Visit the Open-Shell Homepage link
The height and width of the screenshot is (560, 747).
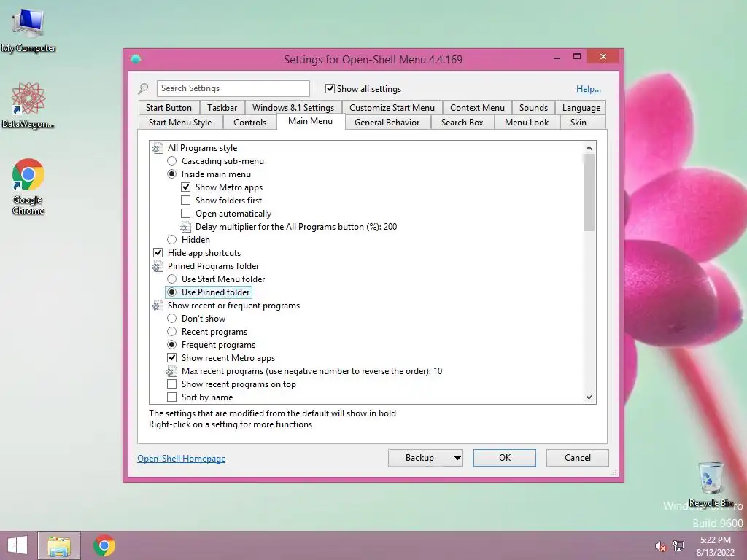(182, 459)
